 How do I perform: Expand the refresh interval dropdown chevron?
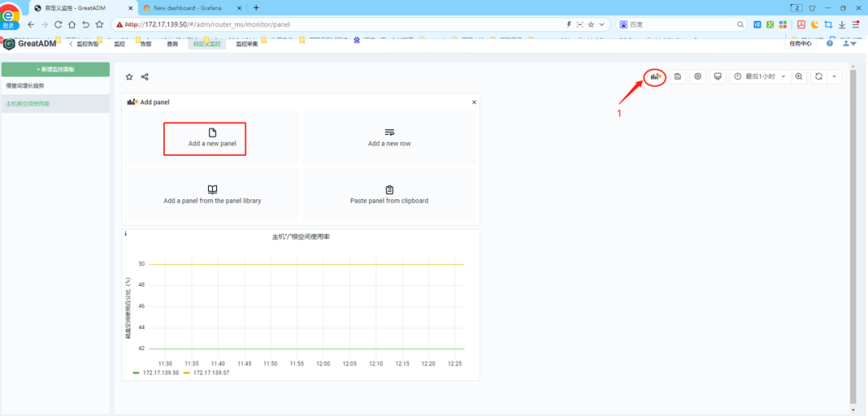point(834,77)
